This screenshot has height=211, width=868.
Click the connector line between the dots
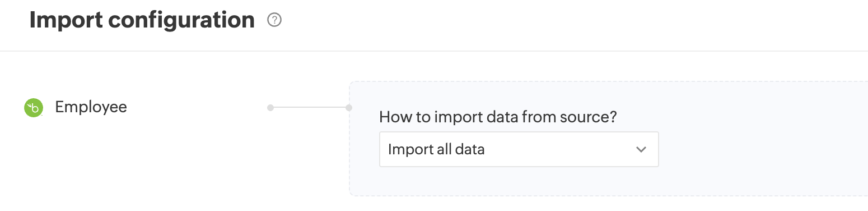[310, 107]
